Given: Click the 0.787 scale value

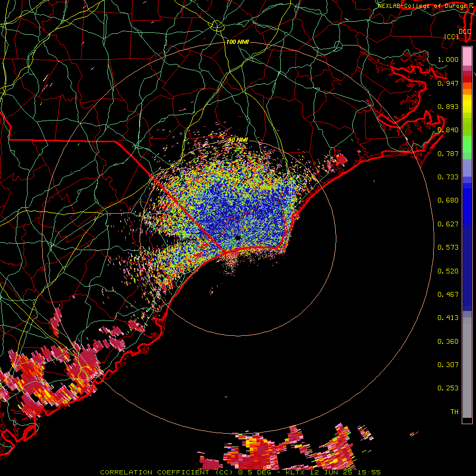Looking at the screenshot, I should click(448, 153).
